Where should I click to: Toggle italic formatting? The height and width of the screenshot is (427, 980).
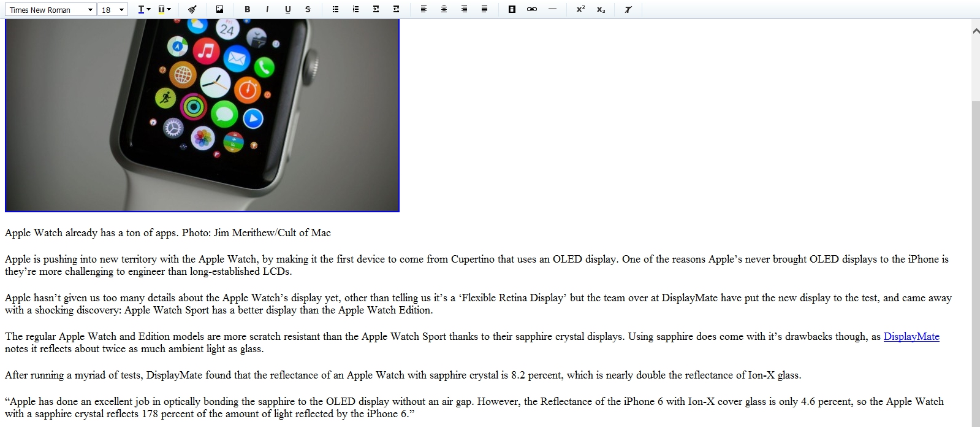click(267, 9)
